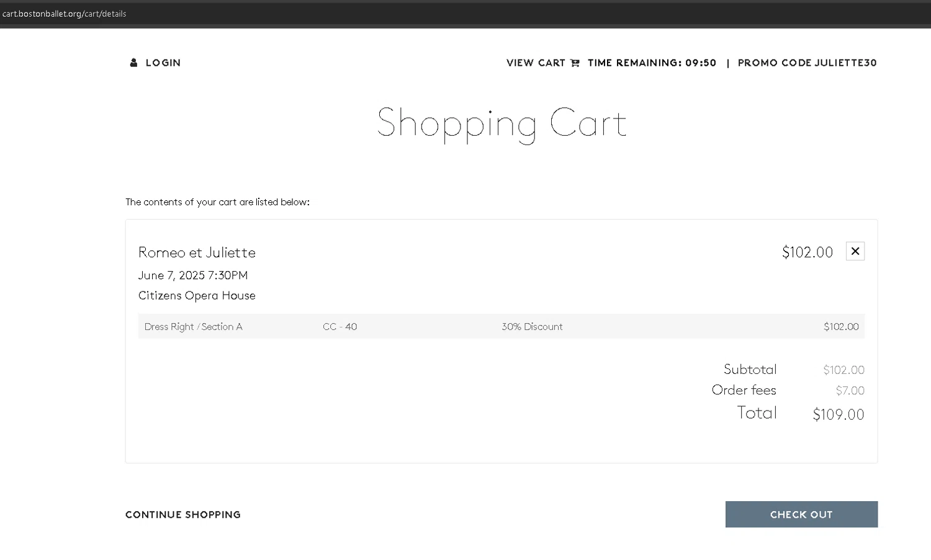This screenshot has width=931, height=560.
Task: Click the Shopping Cart page heading
Action: (501, 123)
